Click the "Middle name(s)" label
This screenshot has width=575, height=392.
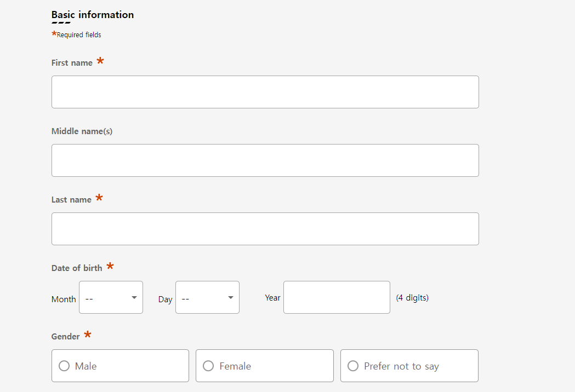tap(82, 131)
